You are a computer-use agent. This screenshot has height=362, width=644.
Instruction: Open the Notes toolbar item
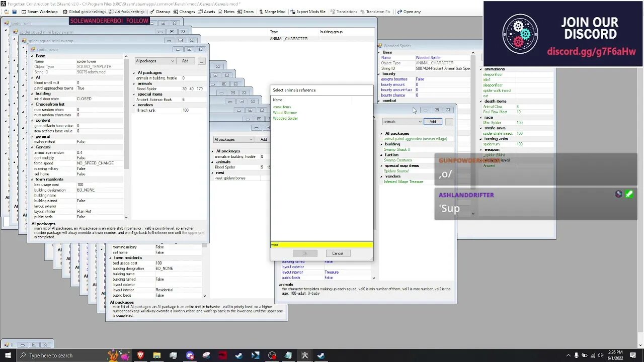click(226, 12)
